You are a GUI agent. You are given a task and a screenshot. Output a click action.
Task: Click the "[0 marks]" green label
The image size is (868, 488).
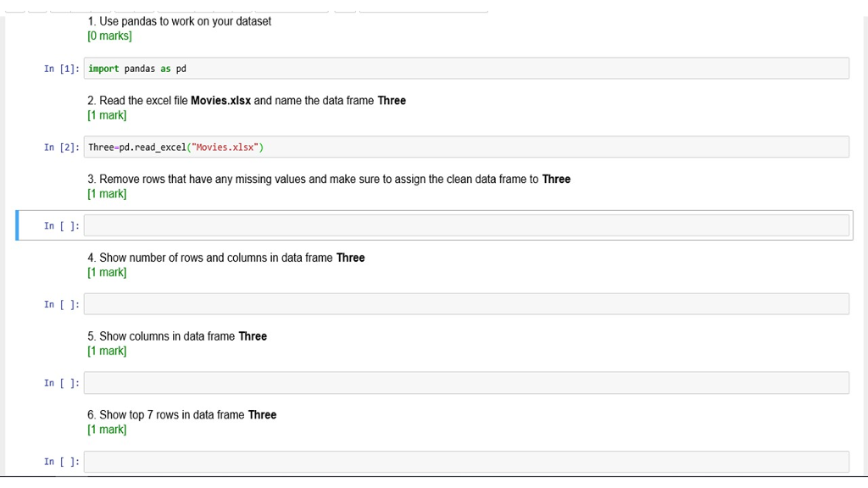tap(108, 36)
